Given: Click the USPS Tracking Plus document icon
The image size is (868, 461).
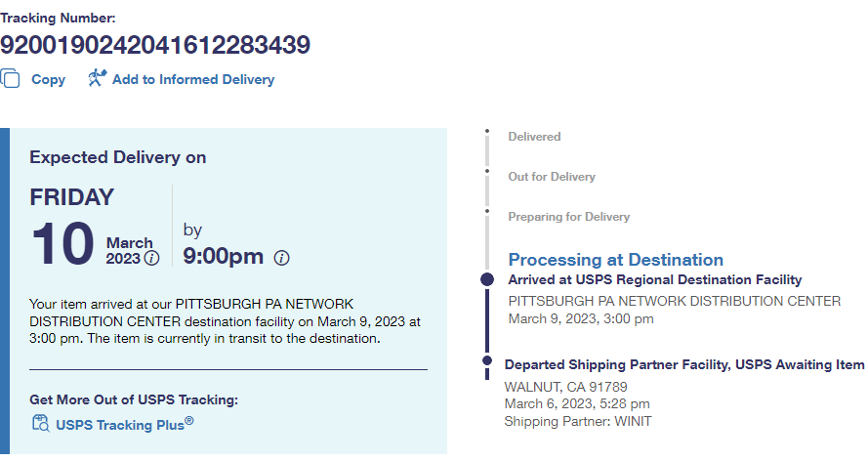Looking at the screenshot, I should [40, 423].
